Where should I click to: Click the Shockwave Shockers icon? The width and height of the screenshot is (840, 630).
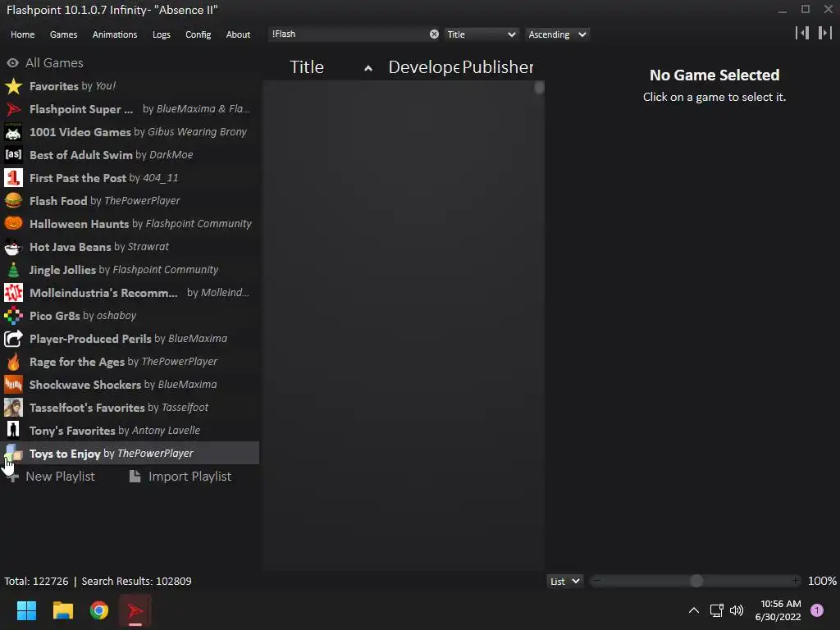(x=13, y=385)
